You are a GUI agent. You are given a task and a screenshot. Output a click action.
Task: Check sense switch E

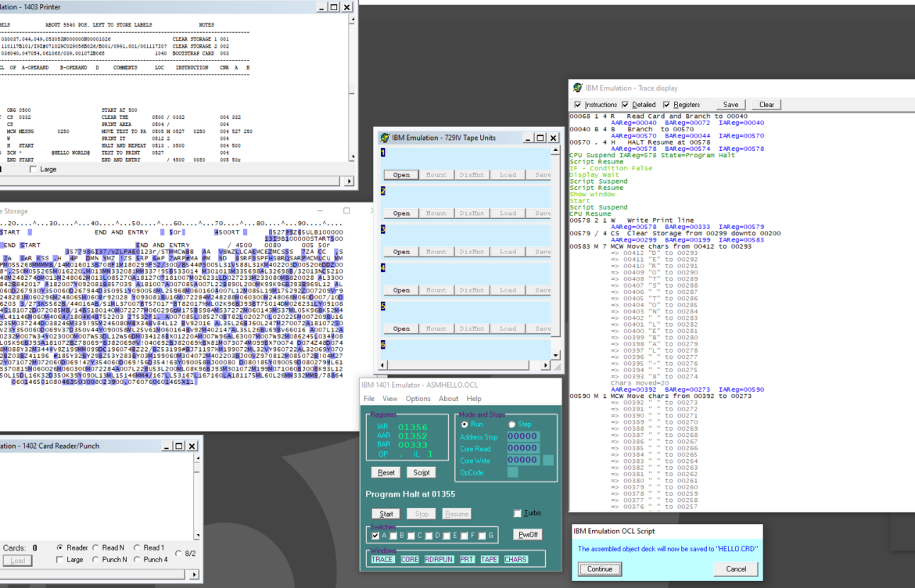[x=447, y=536]
